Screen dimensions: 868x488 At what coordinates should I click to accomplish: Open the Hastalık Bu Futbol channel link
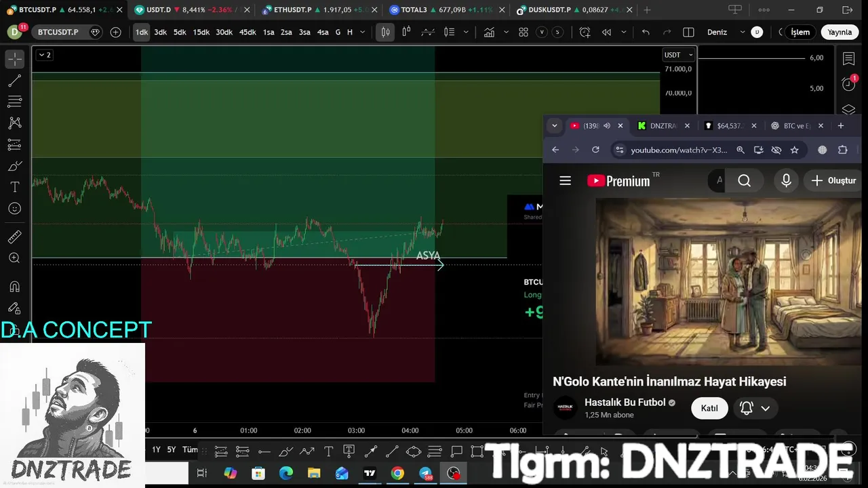(625, 402)
